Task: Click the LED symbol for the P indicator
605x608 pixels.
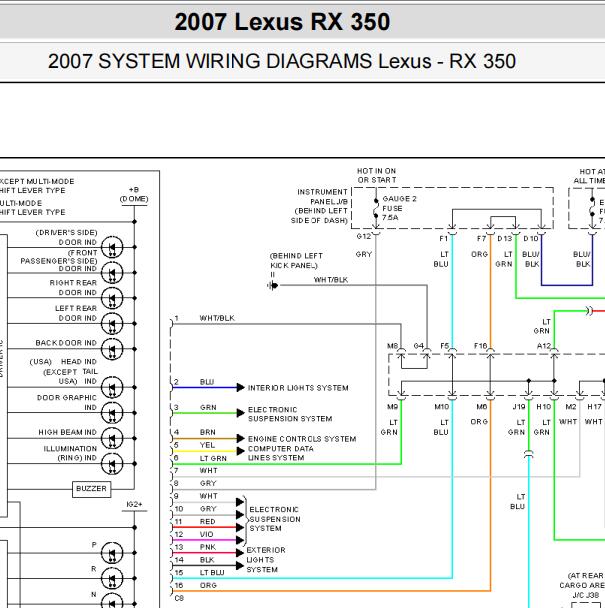Action: [x=112, y=553]
